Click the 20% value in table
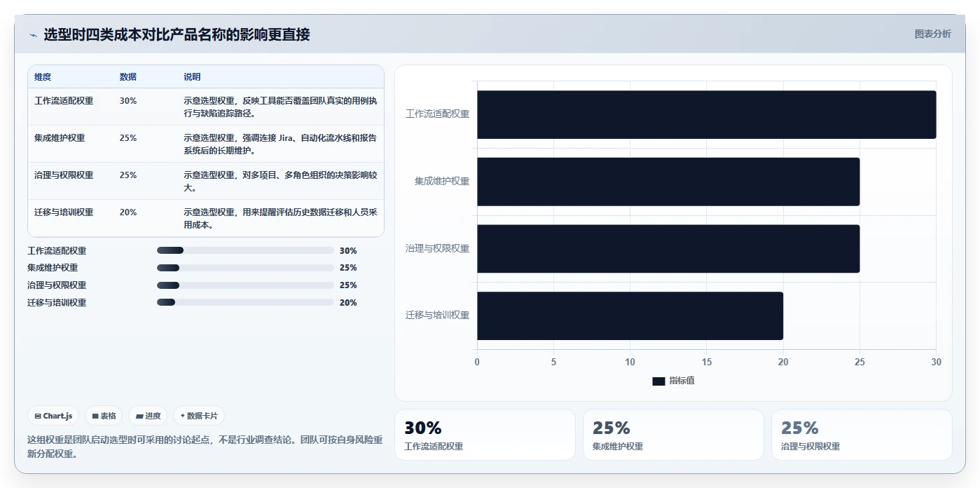The height and width of the screenshot is (488, 980). point(128,212)
